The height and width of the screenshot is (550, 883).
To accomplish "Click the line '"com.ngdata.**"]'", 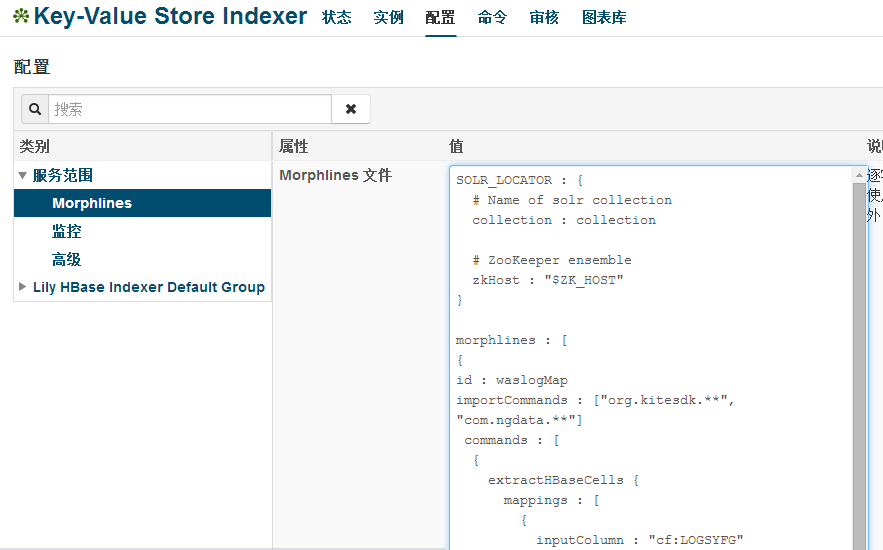I will click(x=519, y=420).
